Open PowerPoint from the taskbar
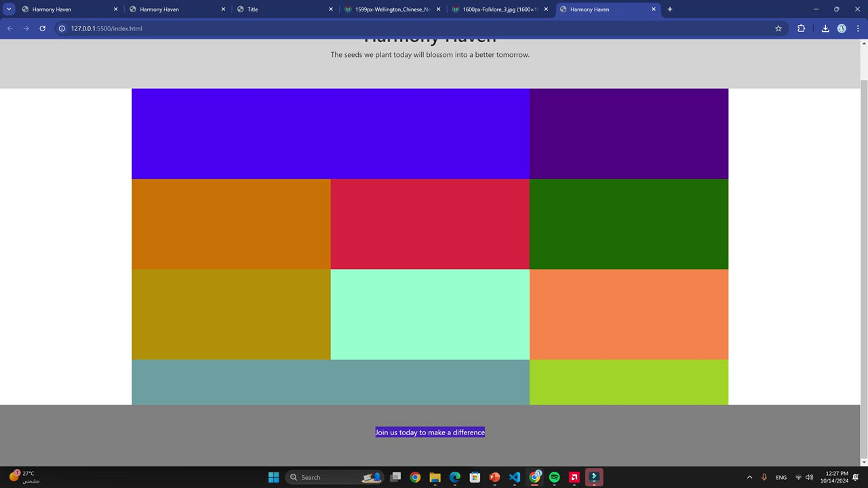 click(x=495, y=477)
